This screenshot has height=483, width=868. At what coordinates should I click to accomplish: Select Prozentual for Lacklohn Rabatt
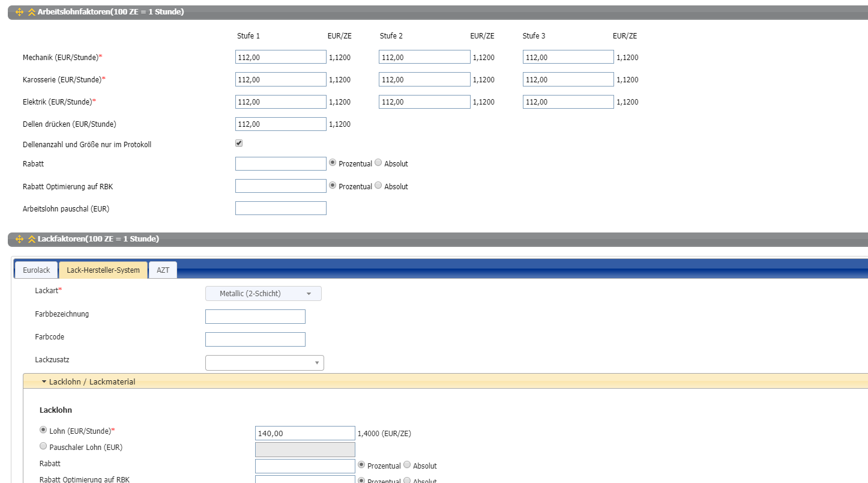361,465
